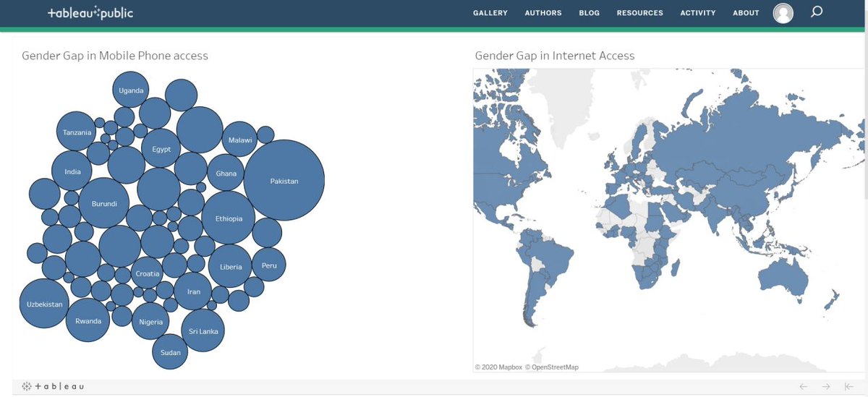Image resolution: width=868 pixels, height=397 pixels.
Task: Select the Sri Lanka bubble
Action: pos(203,330)
